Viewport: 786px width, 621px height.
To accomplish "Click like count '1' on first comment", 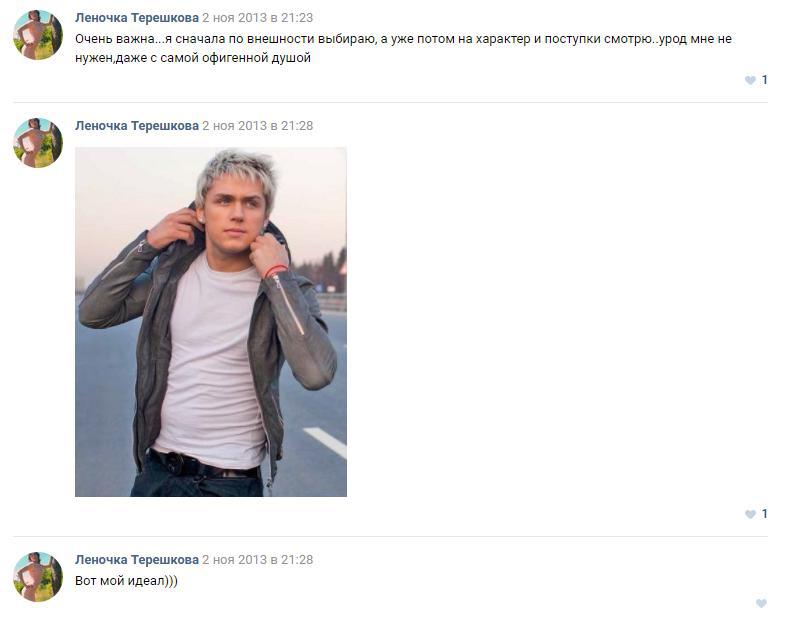I will click(764, 80).
